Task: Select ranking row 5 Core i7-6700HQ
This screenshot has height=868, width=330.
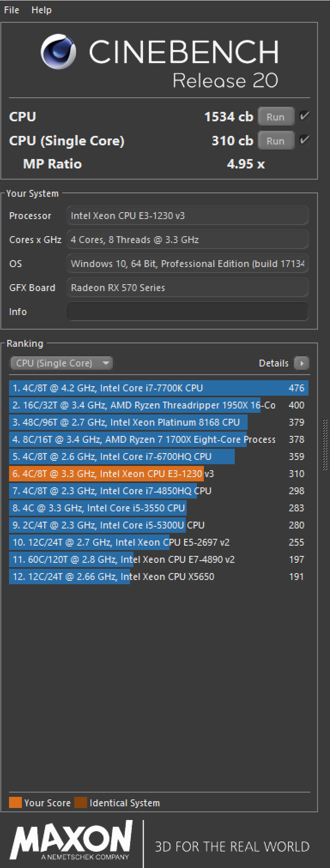Action: click(159, 457)
